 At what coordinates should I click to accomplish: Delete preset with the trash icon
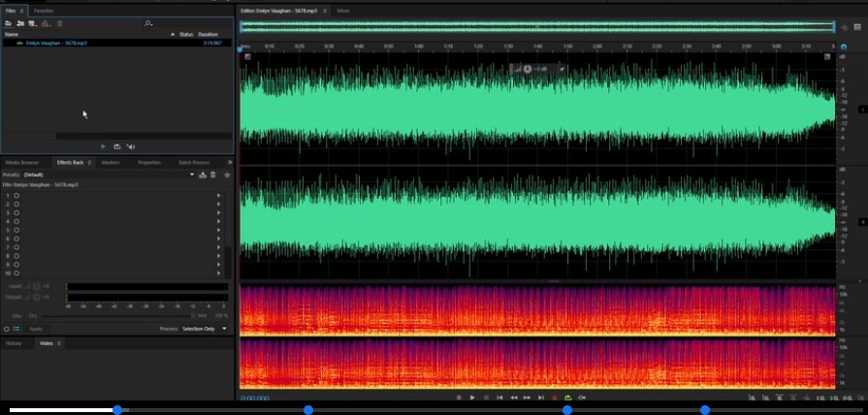(x=212, y=175)
